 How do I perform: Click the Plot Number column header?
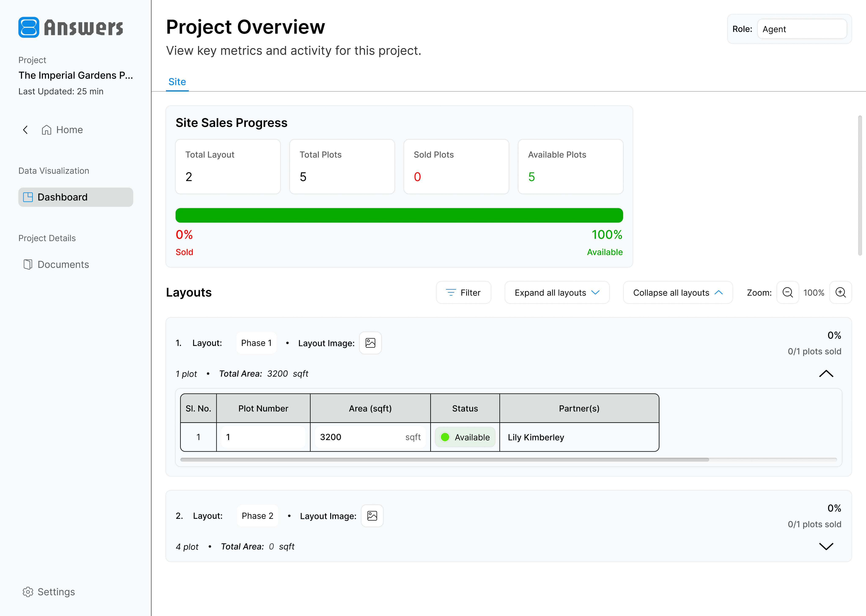(x=263, y=409)
